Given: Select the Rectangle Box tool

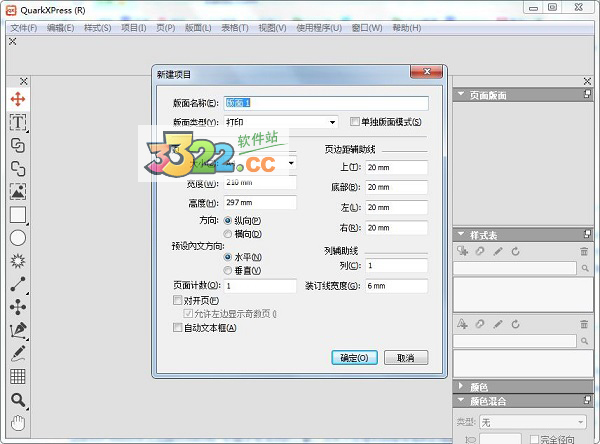Looking at the screenshot, I should click(x=18, y=215).
